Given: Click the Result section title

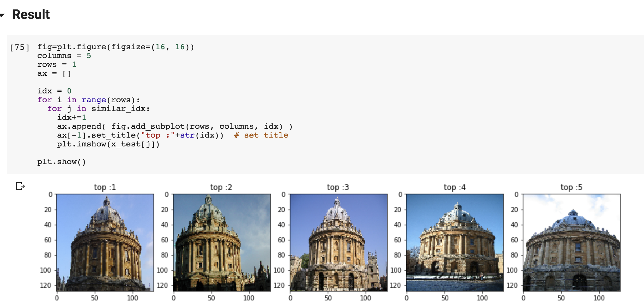Looking at the screenshot, I should (31, 15).
